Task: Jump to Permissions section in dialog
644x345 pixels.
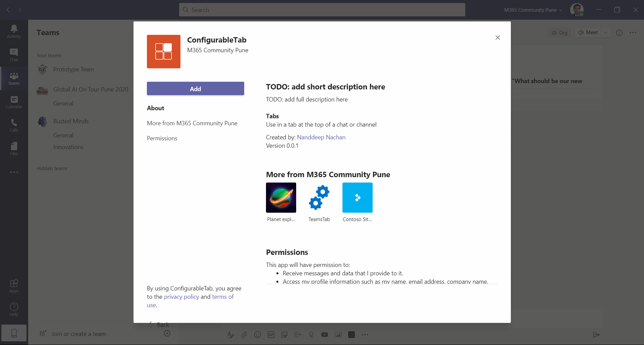Action: [x=162, y=138]
